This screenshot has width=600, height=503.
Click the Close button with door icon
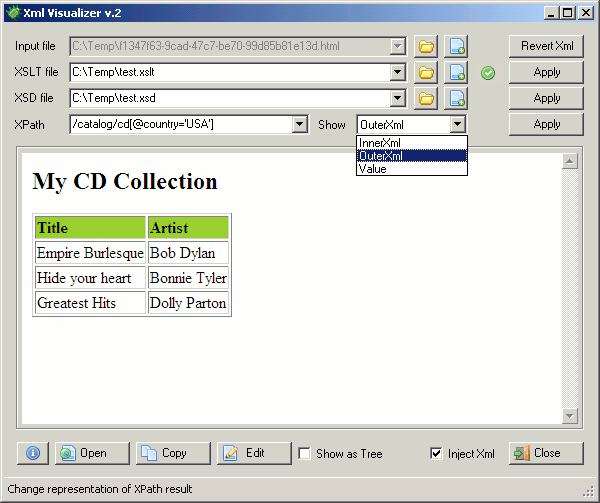[x=546, y=453]
